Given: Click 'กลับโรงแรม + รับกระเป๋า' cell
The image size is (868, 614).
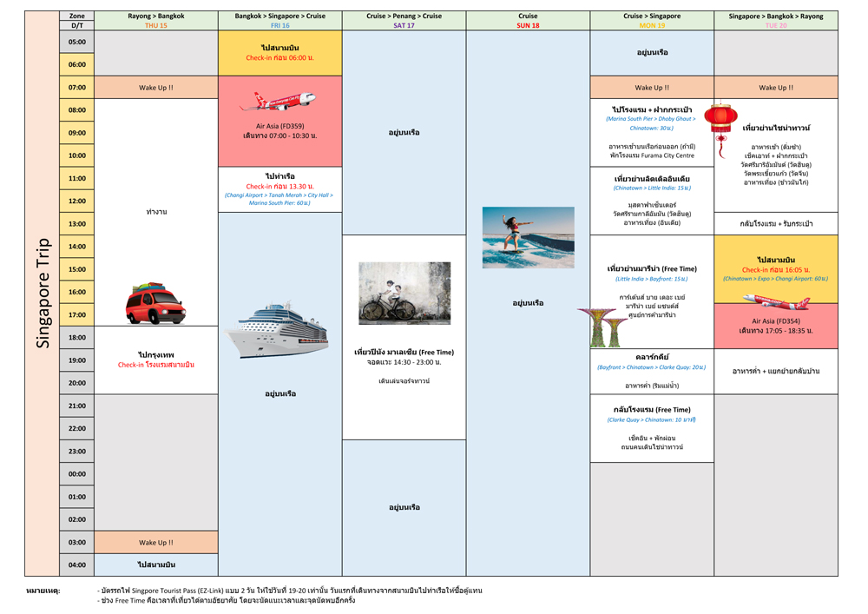Looking at the screenshot, I should click(776, 224).
